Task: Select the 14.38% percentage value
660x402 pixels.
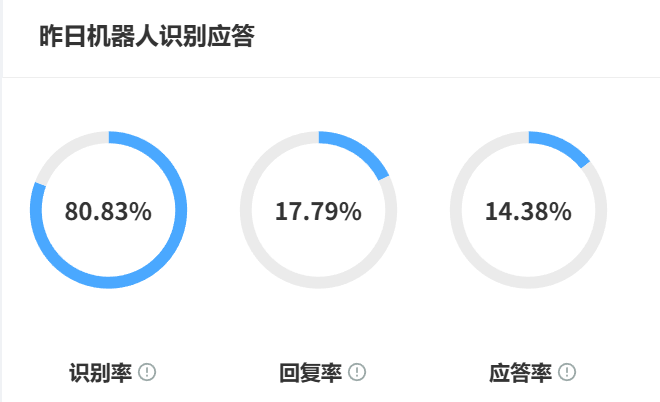Action: (528, 211)
